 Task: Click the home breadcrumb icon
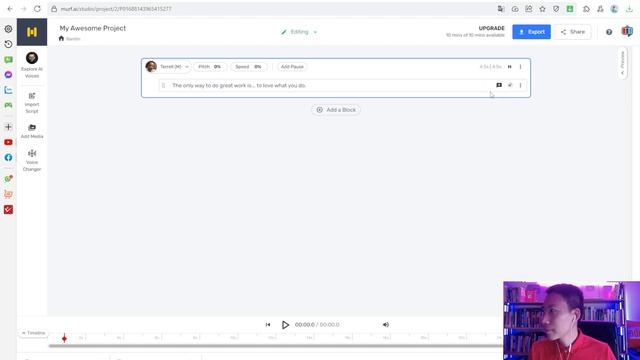pos(61,38)
